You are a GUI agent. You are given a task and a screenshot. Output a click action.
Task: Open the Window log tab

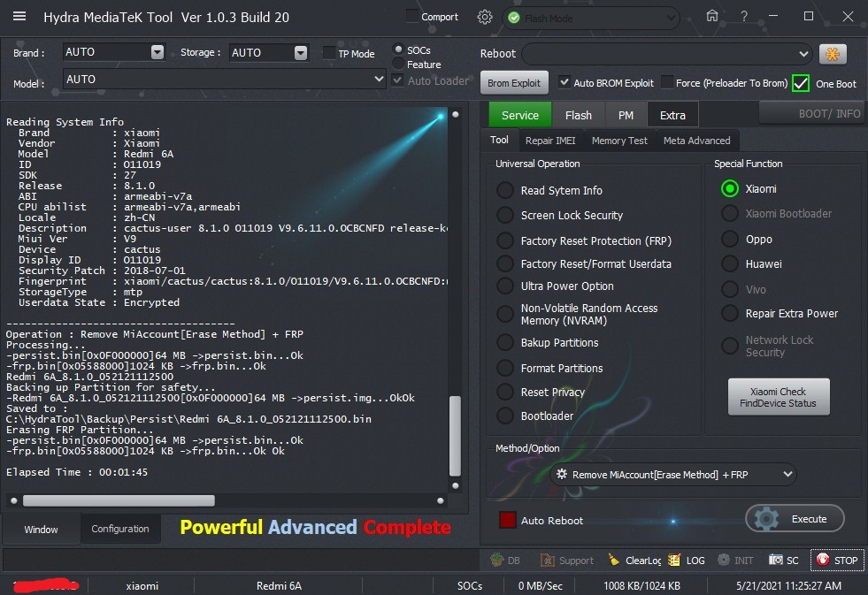point(41,530)
